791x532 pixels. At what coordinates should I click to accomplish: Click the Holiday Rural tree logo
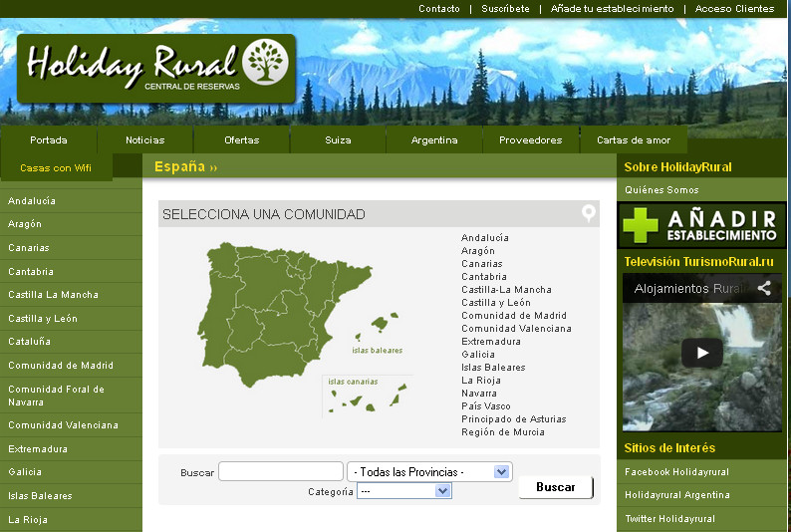265,62
